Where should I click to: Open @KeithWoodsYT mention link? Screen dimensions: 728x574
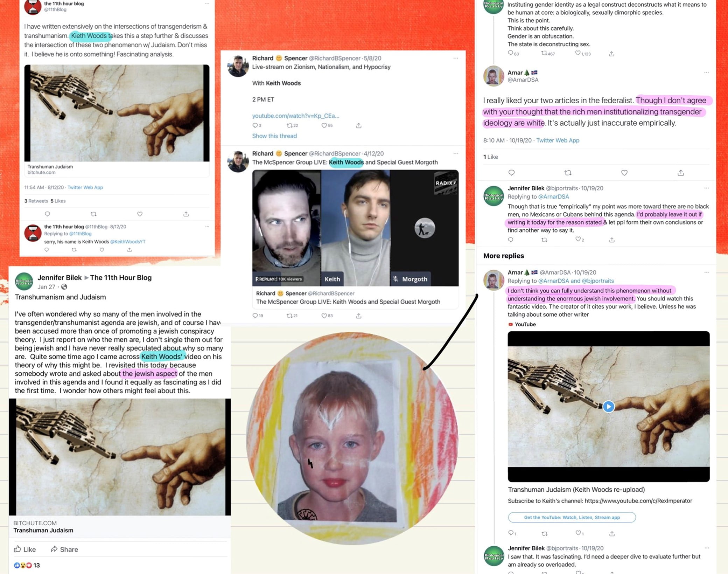[128, 242]
